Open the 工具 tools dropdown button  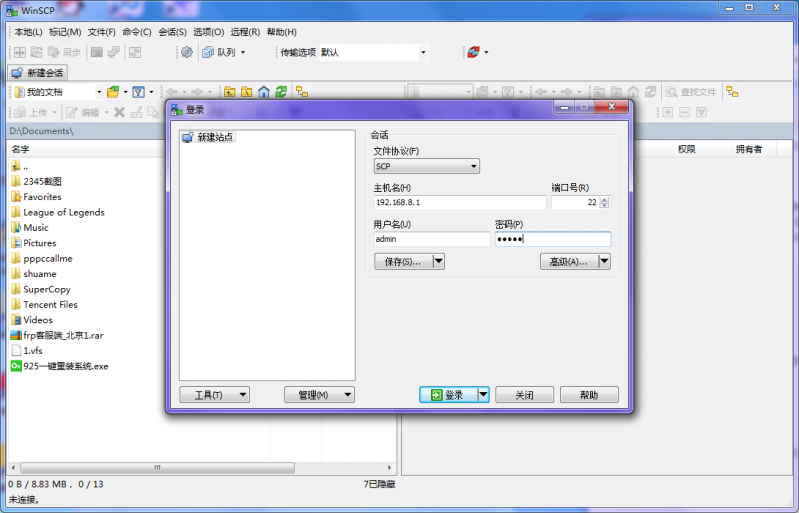click(x=214, y=395)
